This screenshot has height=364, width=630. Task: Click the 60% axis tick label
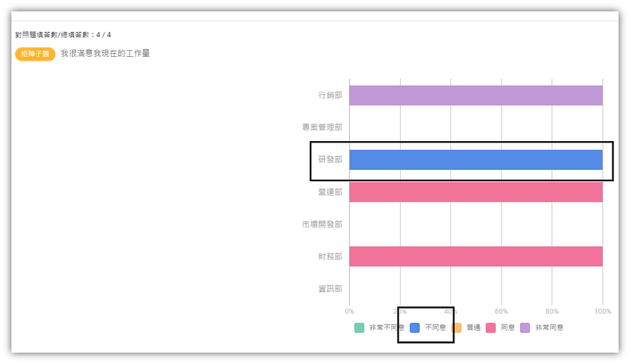(x=501, y=312)
